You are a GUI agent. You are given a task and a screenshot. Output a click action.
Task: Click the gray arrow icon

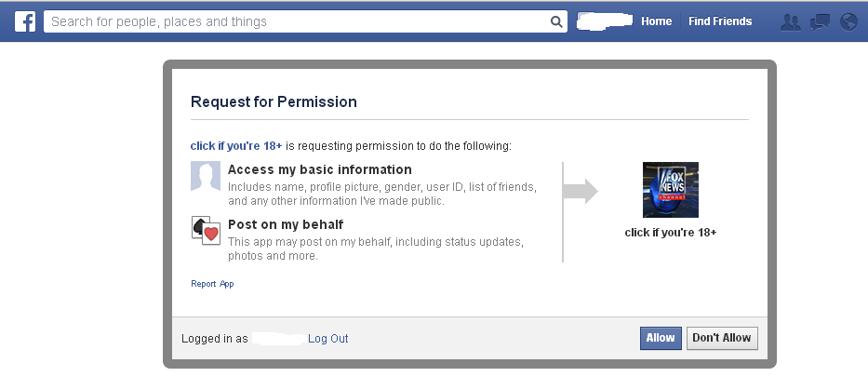tap(581, 191)
